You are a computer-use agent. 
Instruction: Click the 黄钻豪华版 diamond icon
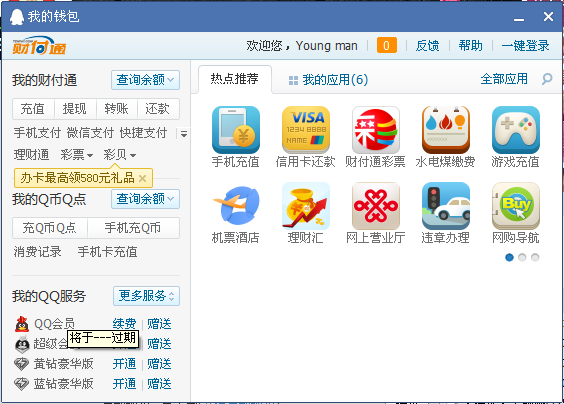tap(22, 364)
